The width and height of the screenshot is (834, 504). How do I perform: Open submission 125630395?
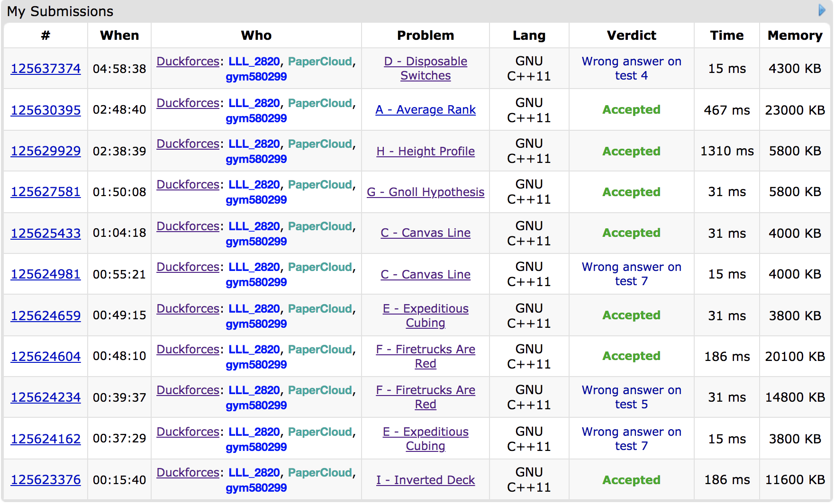[x=45, y=110]
